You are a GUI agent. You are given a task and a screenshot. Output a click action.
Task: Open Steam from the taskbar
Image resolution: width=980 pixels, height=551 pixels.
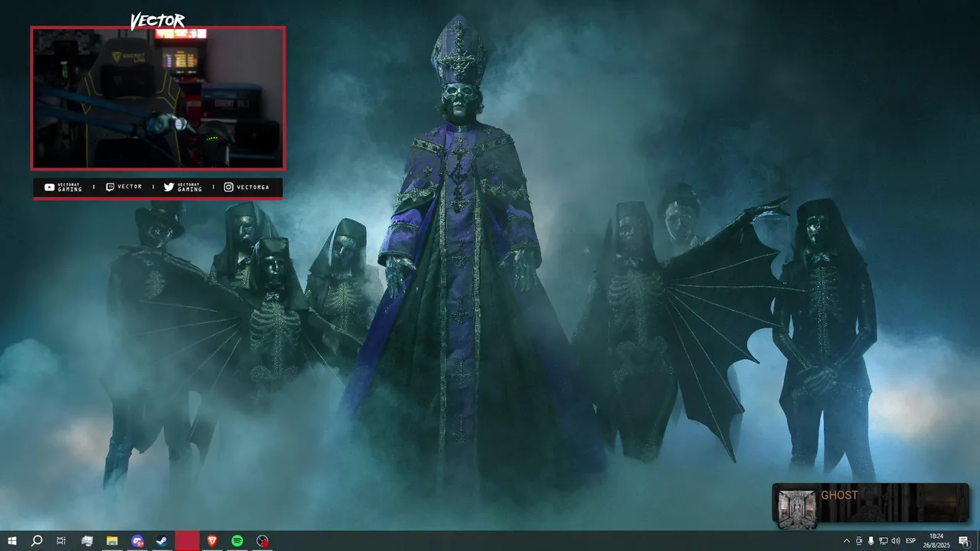(x=162, y=540)
